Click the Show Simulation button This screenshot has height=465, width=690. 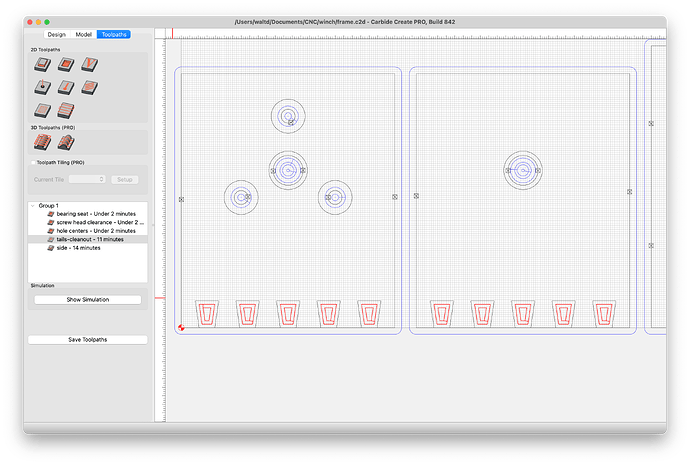[88, 300]
